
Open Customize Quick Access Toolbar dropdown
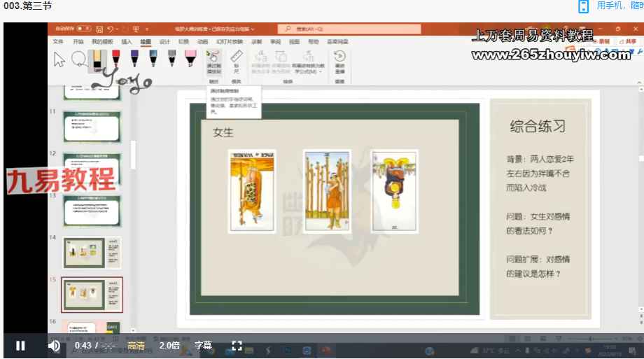147,29
